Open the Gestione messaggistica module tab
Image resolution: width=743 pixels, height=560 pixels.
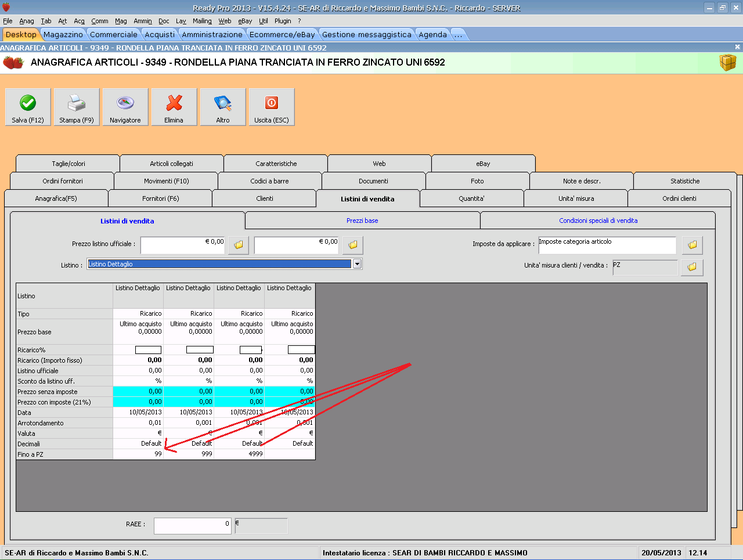[367, 35]
